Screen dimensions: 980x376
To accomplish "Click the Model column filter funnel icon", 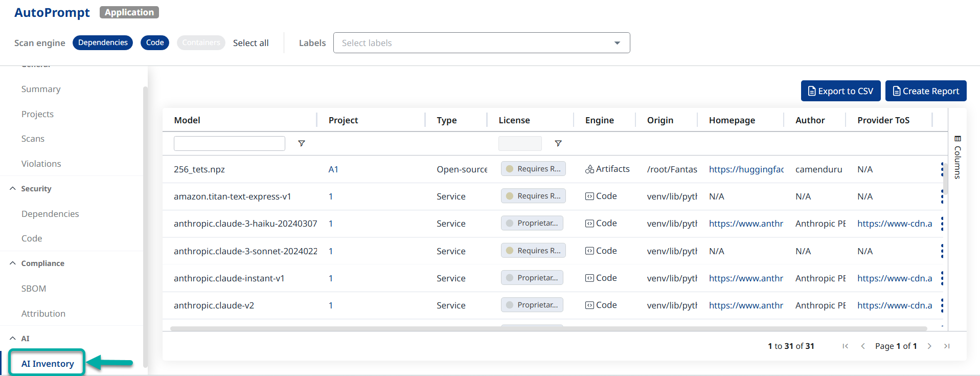I will pyautogui.click(x=302, y=143).
